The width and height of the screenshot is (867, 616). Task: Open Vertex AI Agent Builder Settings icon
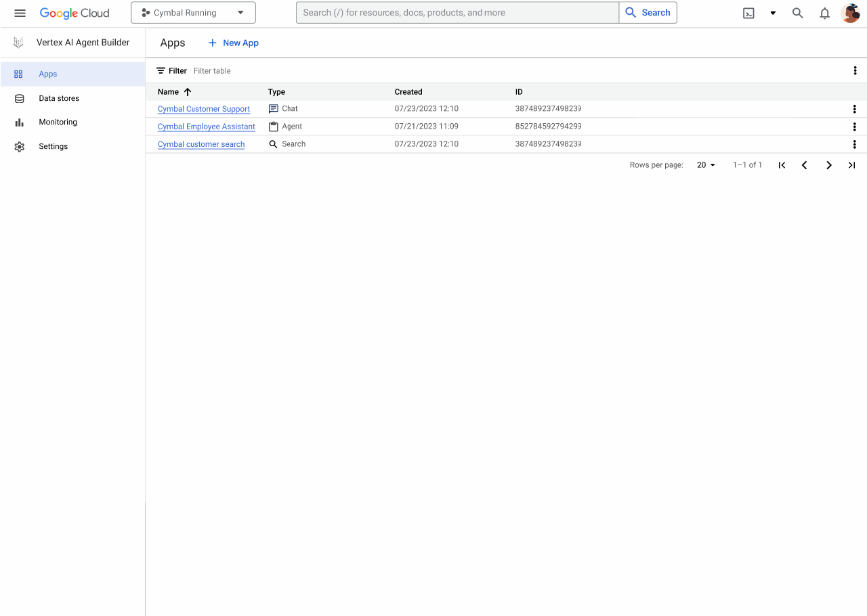pyautogui.click(x=20, y=146)
